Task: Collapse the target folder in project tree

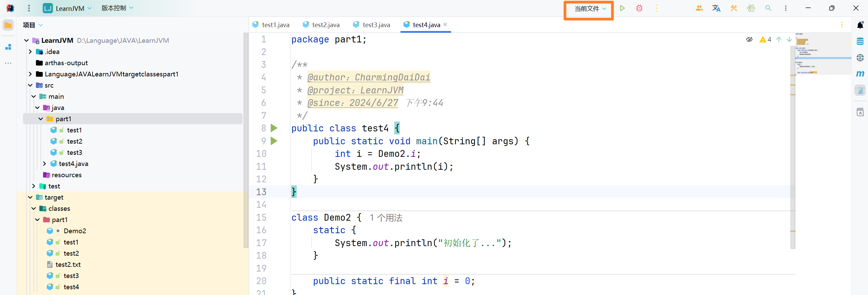Action: click(x=30, y=197)
